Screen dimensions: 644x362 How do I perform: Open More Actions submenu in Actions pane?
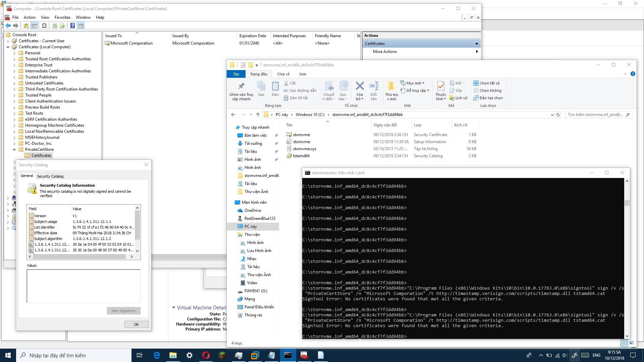(x=422, y=52)
